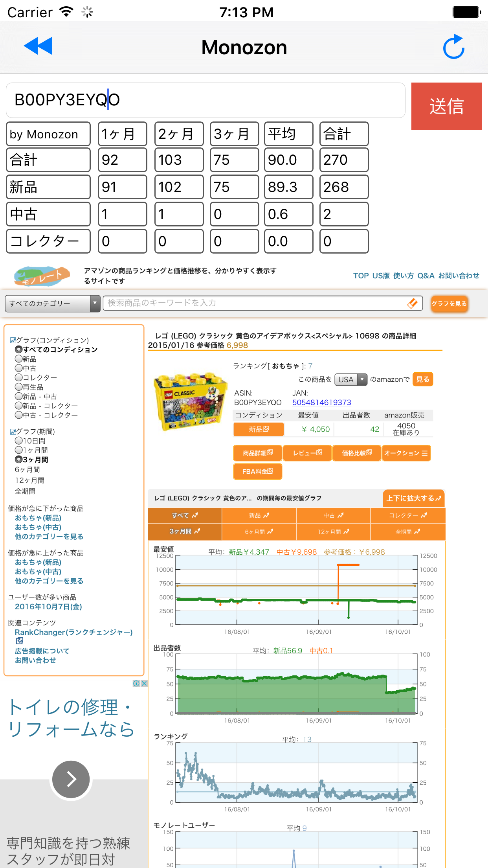The image size is (488, 868).
Task: Open the USA country dropdown
Action: point(351,379)
